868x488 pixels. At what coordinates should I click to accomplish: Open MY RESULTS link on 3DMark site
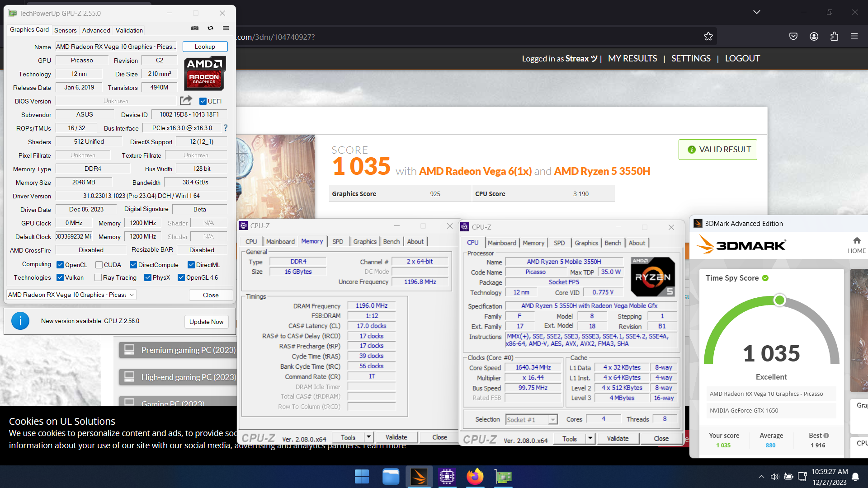click(632, 58)
